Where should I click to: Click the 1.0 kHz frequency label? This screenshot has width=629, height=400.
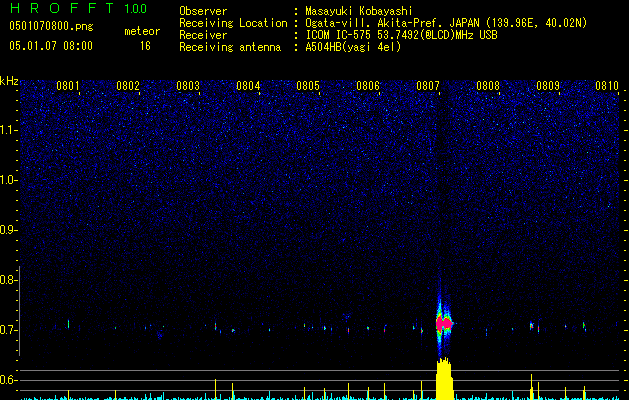[8, 180]
